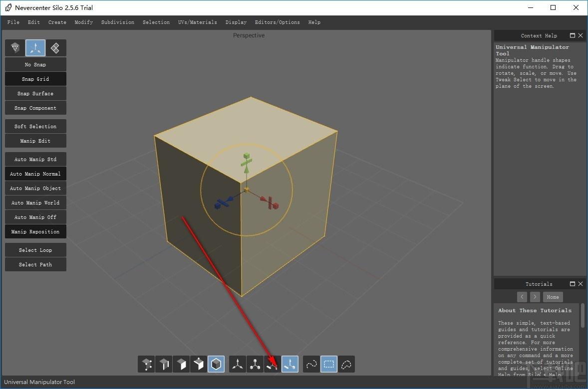Viewport: 588px width, 389px height.
Task: Open the Editors/Options menu
Action: [x=278, y=22]
